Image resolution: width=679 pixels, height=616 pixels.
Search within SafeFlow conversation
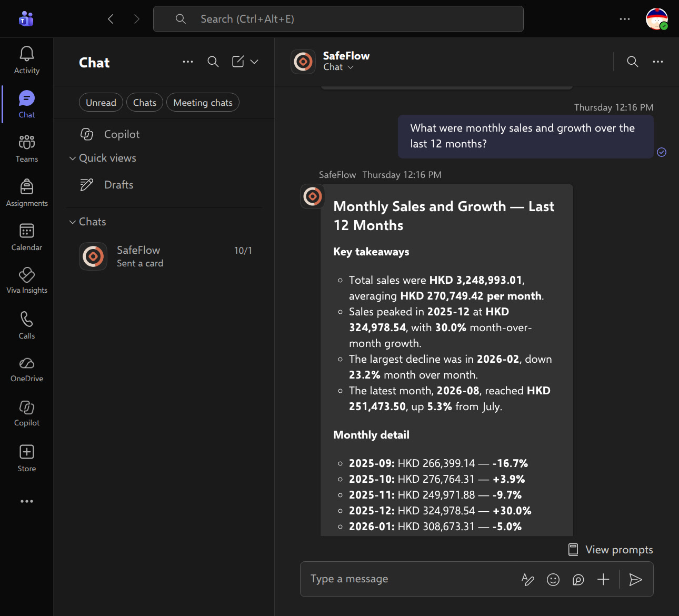[x=633, y=62]
